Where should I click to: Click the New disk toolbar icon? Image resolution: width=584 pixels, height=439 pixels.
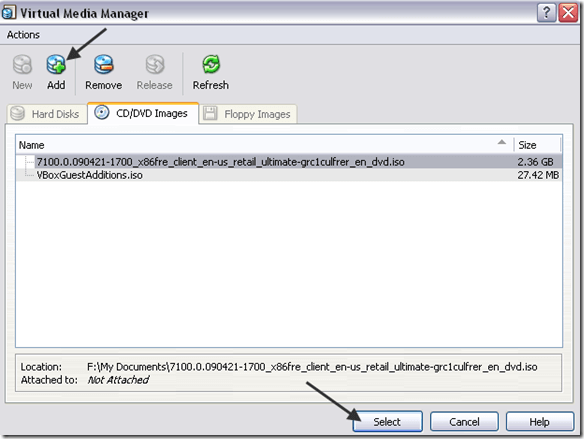pyautogui.click(x=22, y=72)
